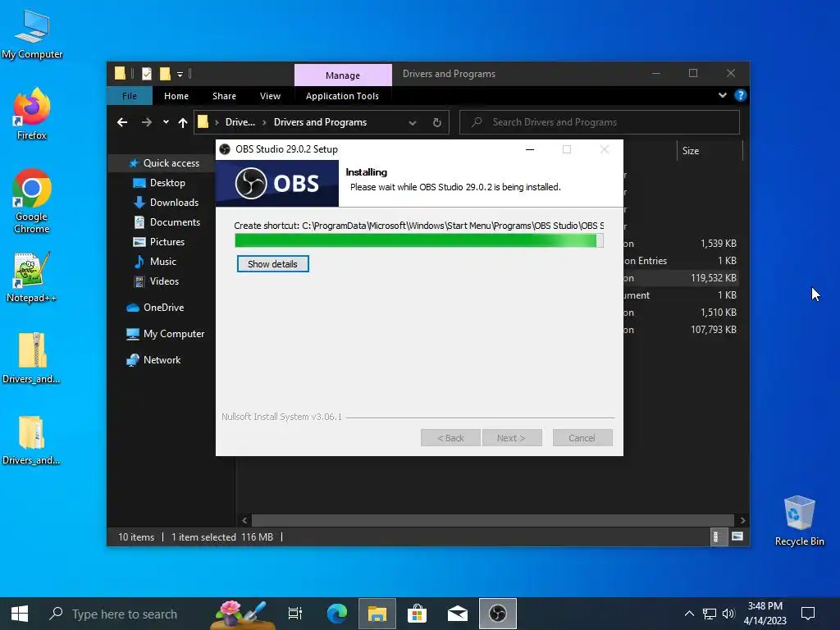Click the Back button in OBS setup
840x630 pixels.
pyautogui.click(x=450, y=438)
